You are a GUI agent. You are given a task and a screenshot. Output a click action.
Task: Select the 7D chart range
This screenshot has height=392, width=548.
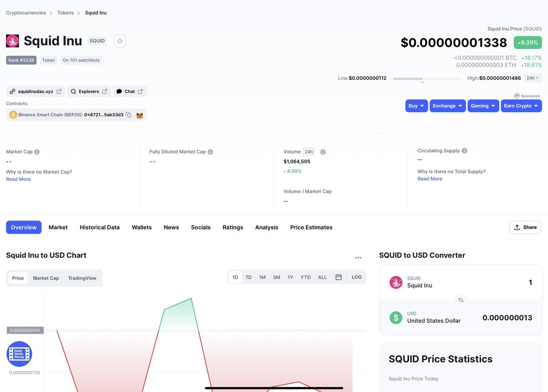(x=248, y=277)
